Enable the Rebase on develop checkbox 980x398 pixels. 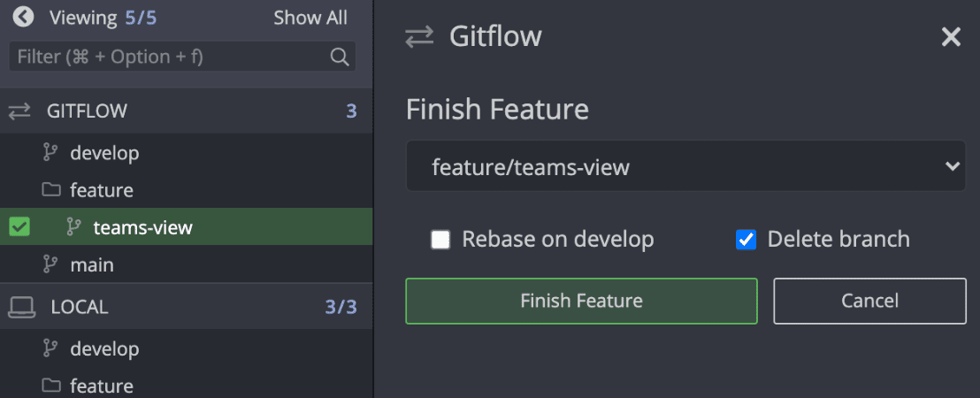coord(440,240)
